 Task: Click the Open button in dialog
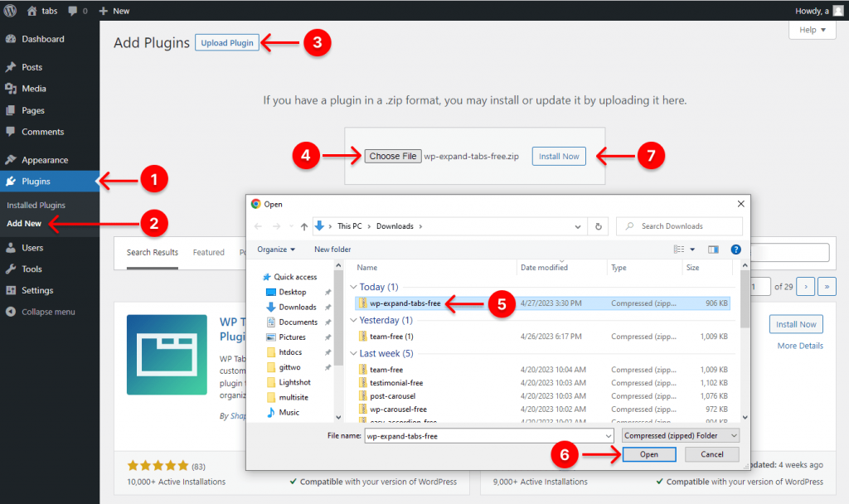tap(649, 454)
